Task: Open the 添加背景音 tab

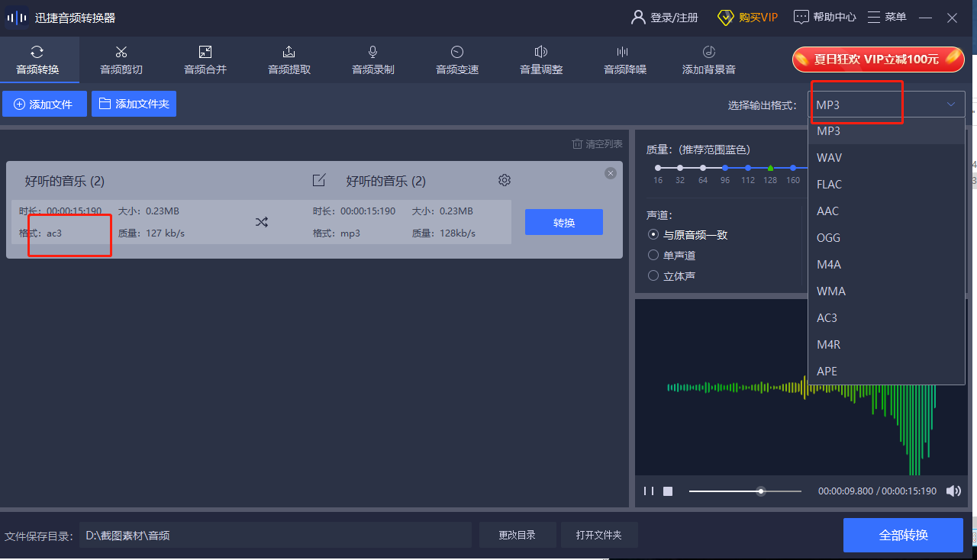Action: coord(709,60)
